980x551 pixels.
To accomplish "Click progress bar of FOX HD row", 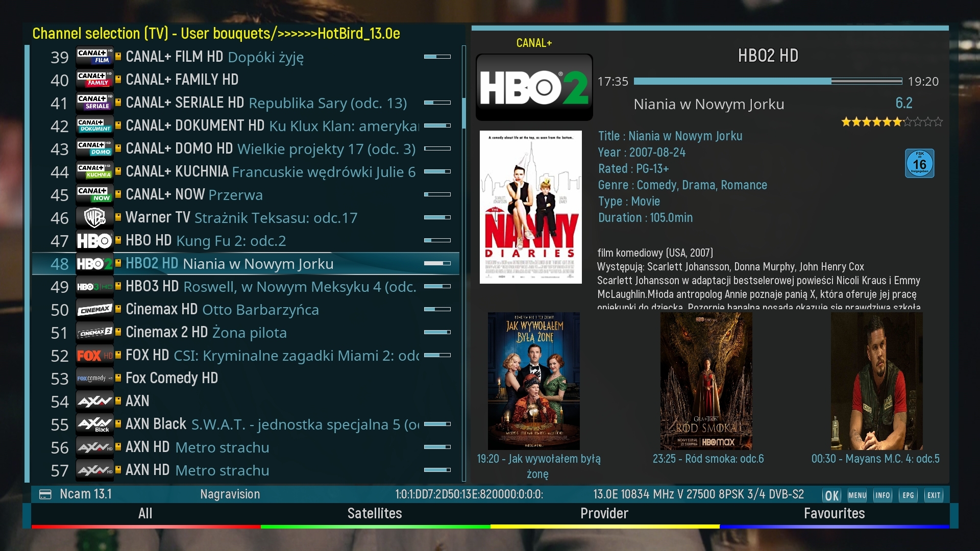I will (x=437, y=355).
